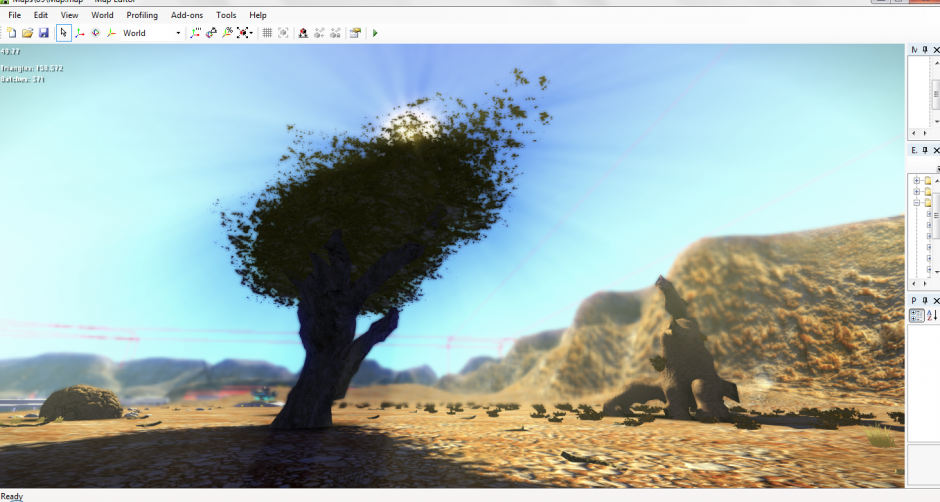Activate the Select arrow tool

click(x=63, y=33)
